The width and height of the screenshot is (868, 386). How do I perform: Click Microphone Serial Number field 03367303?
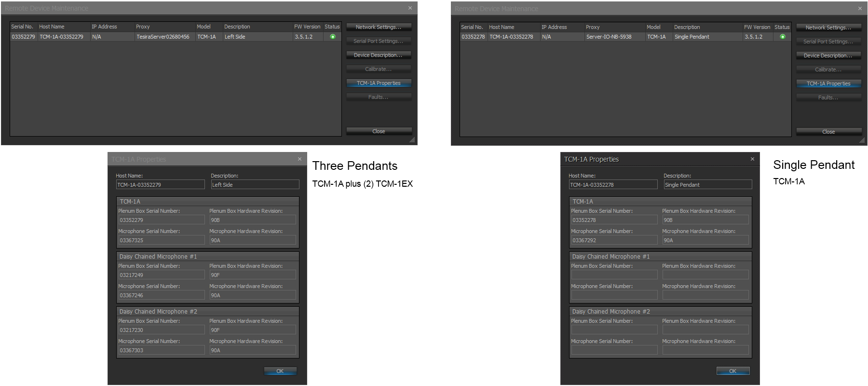click(162, 350)
